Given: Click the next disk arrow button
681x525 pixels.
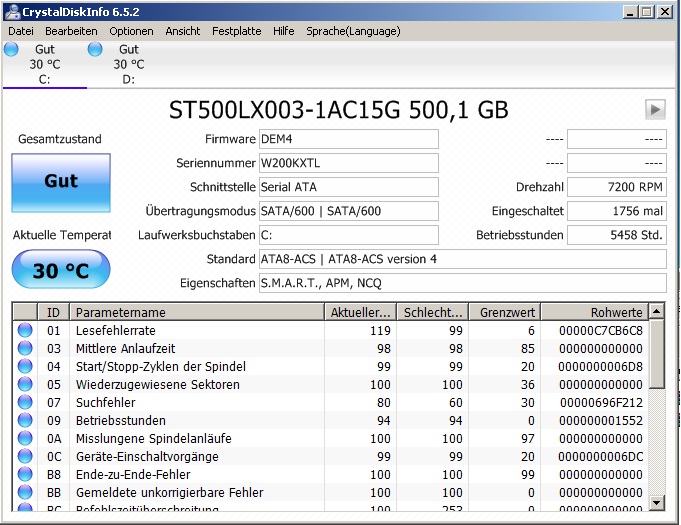Looking at the screenshot, I should pyautogui.click(x=655, y=109).
